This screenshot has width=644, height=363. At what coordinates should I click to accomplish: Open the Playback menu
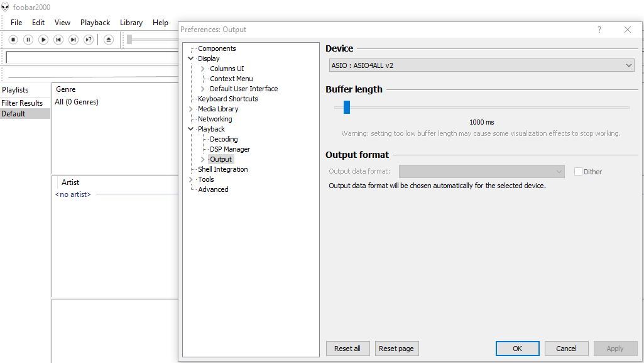[96, 23]
